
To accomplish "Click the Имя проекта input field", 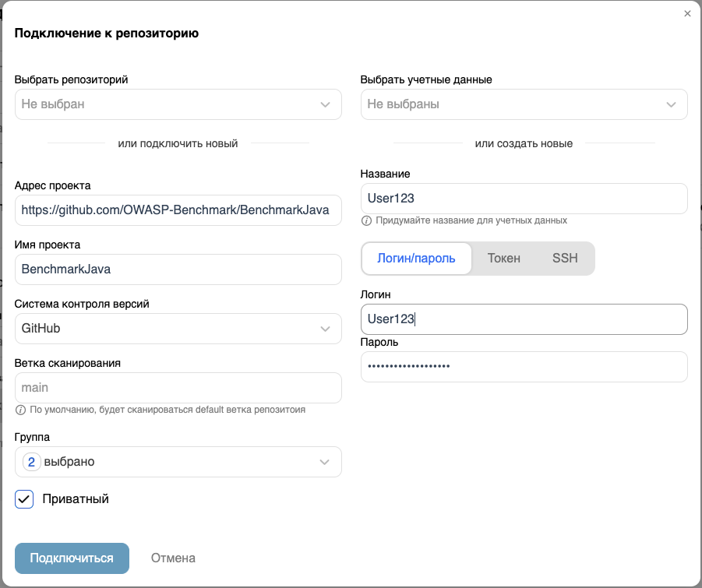I will tap(178, 269).
